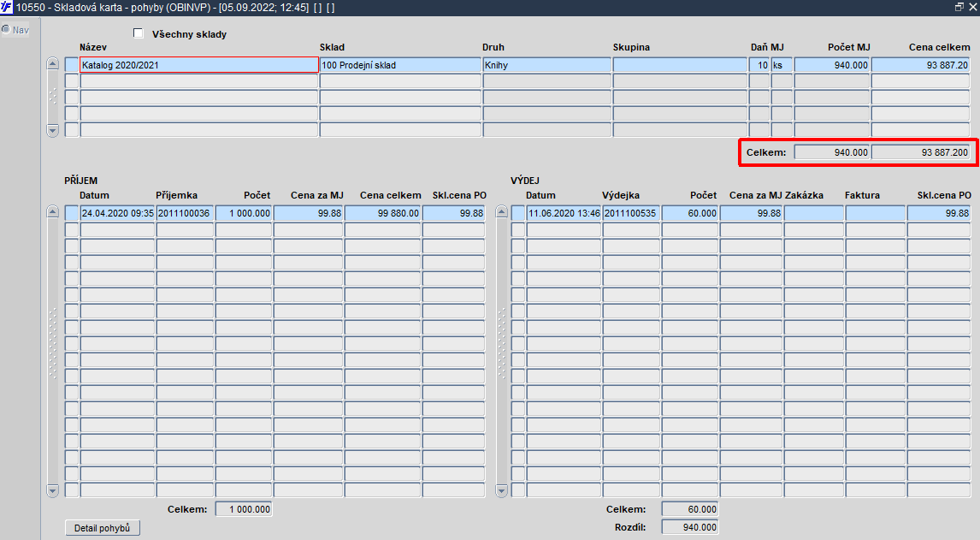Click up arrow of the VÝDEJ list scrollbar

(x=501, y=212)
